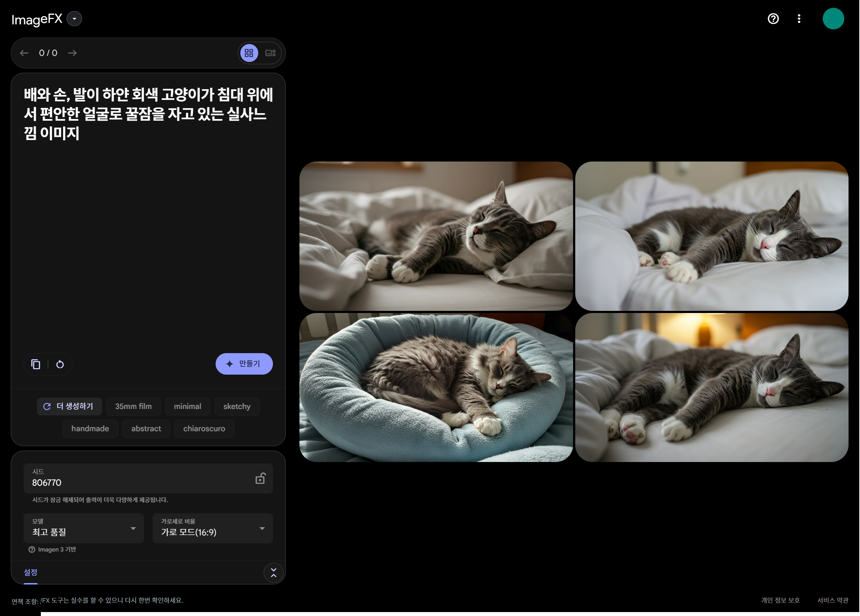Click the copy prompt icon
860x616 pixels.
tap(36, 364)
